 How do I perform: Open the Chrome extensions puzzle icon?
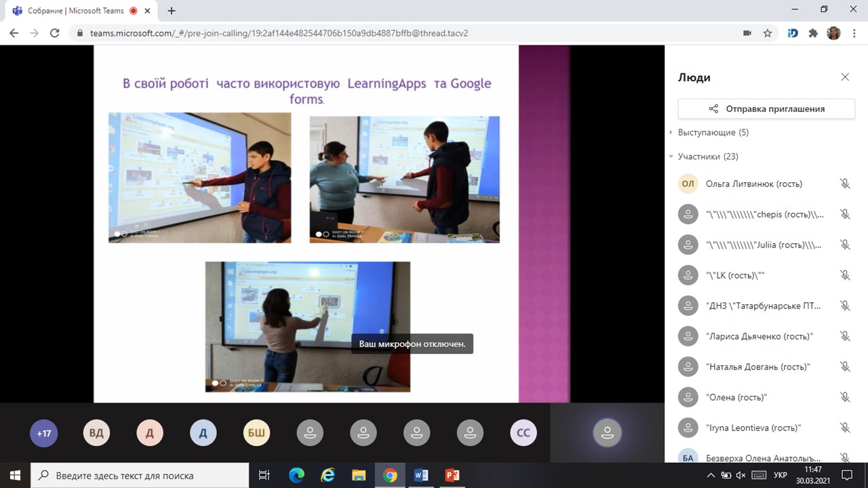tap(813, 33)
